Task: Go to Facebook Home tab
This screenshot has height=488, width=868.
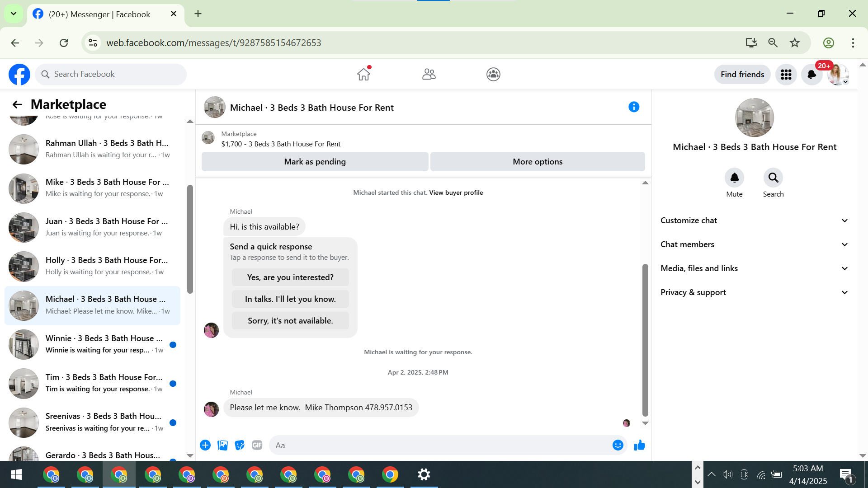Action: click(363, 75)
